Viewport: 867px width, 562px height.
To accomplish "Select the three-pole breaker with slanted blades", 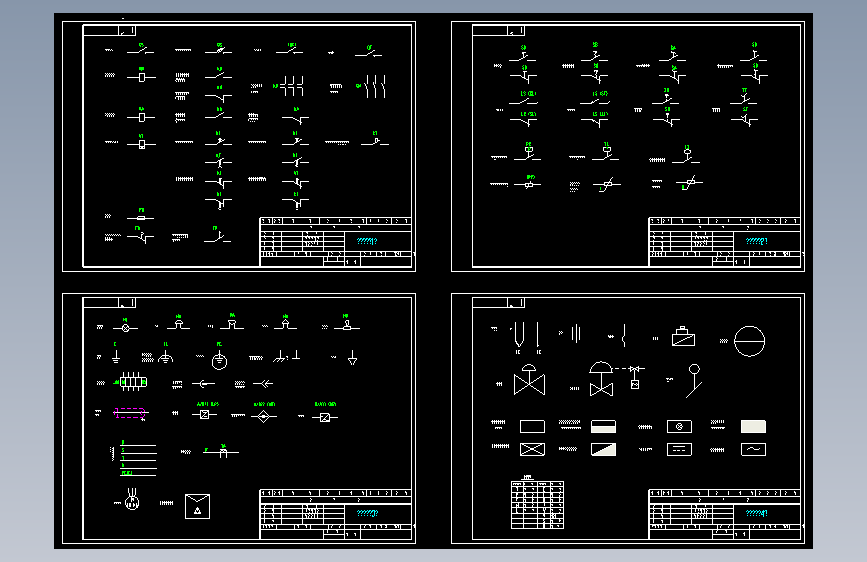I will (x=374, y=87).
